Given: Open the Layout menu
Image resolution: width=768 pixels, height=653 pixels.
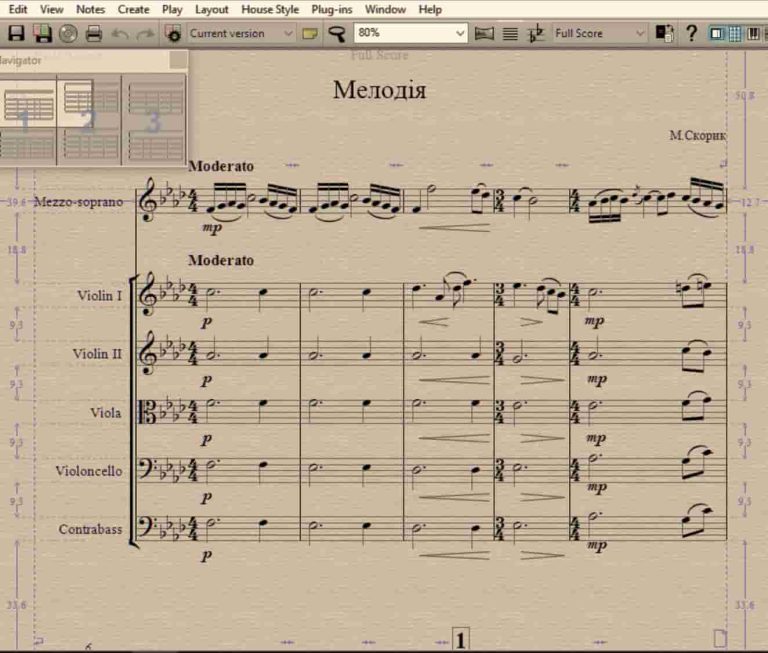Looking at the screenshot, I should (x=212, y=9).
